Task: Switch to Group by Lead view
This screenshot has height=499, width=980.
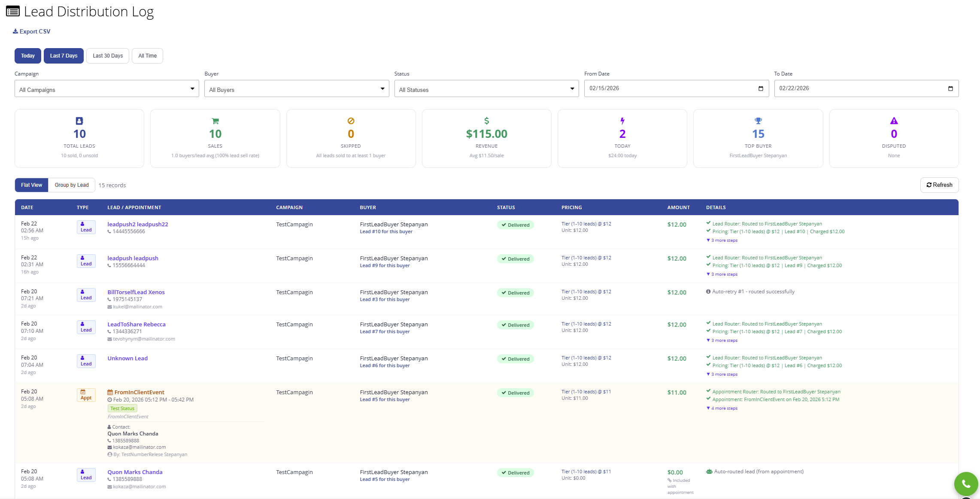Action: tap(71, 185)
